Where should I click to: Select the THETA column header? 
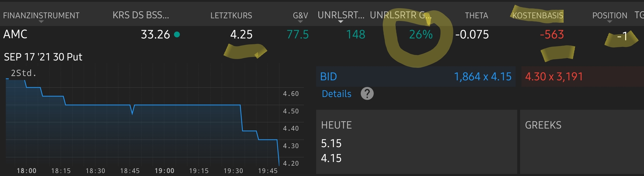tap(476, 15)
